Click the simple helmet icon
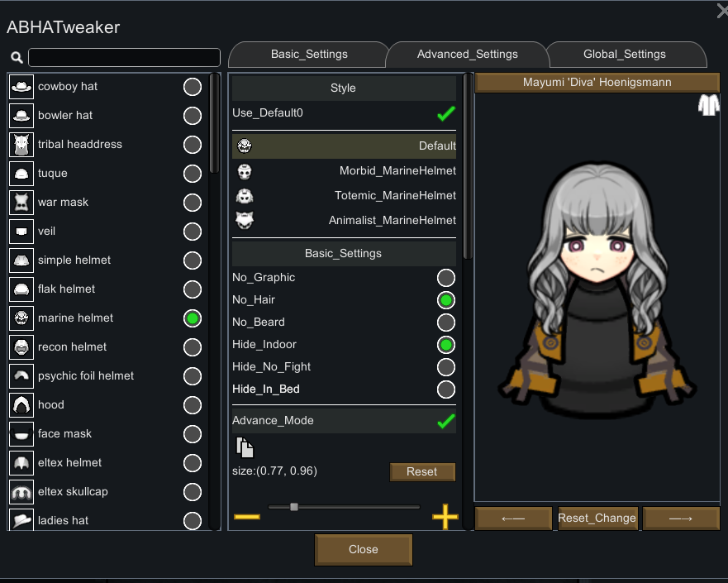This screenshot has height=583, width=728. (x=21, y=260)
